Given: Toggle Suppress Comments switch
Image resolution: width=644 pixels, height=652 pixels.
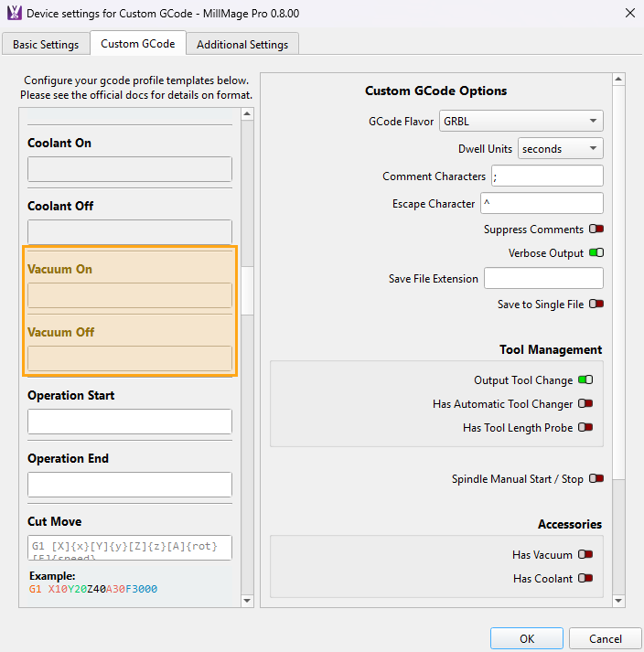Looking at the screenshot, I should pyautogui.click(x=596, y=230).
